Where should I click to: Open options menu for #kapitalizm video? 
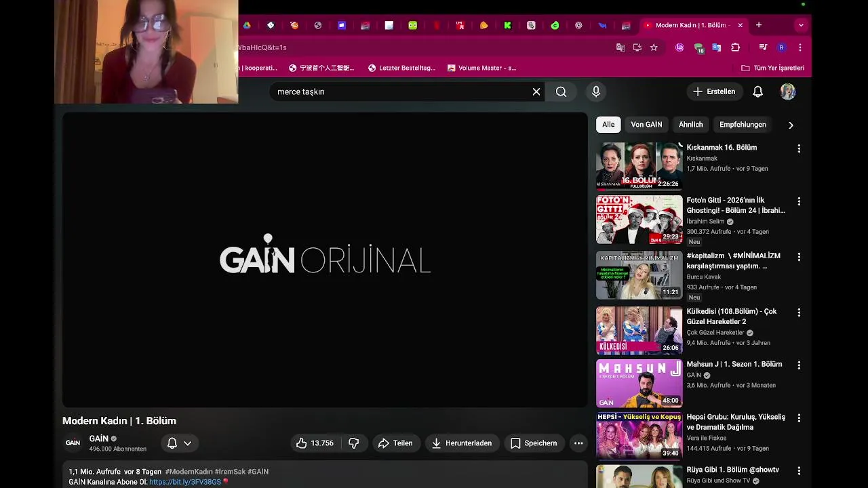[799, 257]
